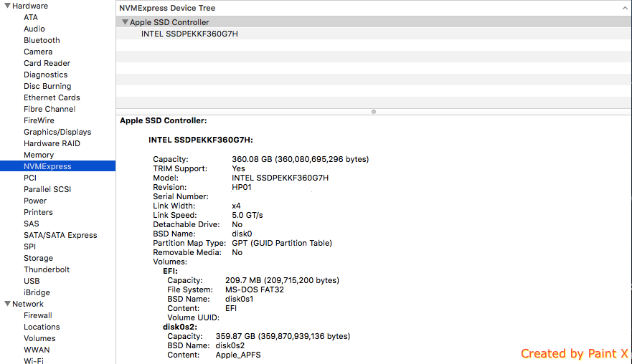Select ATA in the sidebar
This screenshot has width=632, height=364.
click(x=31, y=17)
